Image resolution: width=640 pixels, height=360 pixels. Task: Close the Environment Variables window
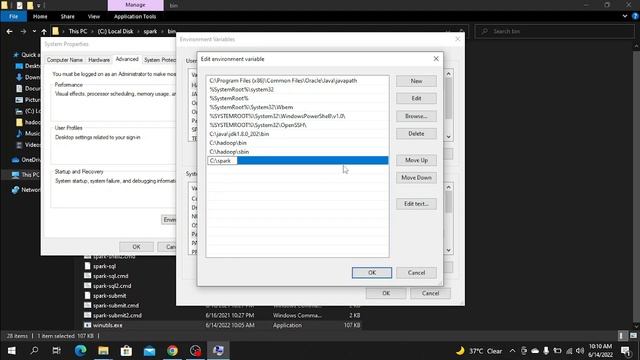[458, 39]
